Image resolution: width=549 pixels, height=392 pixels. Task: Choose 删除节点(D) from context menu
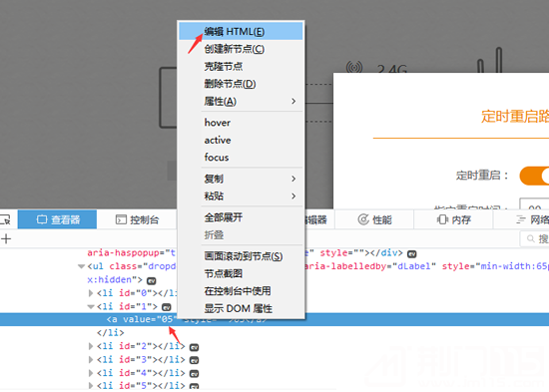tap(241, 84)
